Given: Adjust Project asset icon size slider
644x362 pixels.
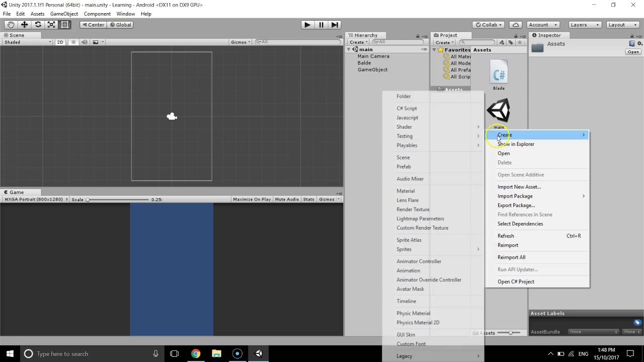Looking at the screenshot, I should coord(511,333).
